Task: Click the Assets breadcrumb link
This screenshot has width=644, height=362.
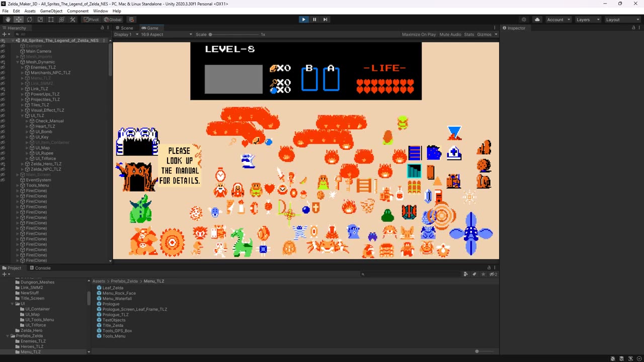Action: pos(99,281)
